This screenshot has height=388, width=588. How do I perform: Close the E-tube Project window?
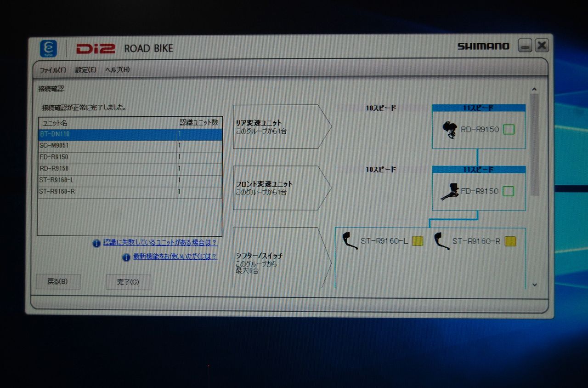[x=542, y=46]
